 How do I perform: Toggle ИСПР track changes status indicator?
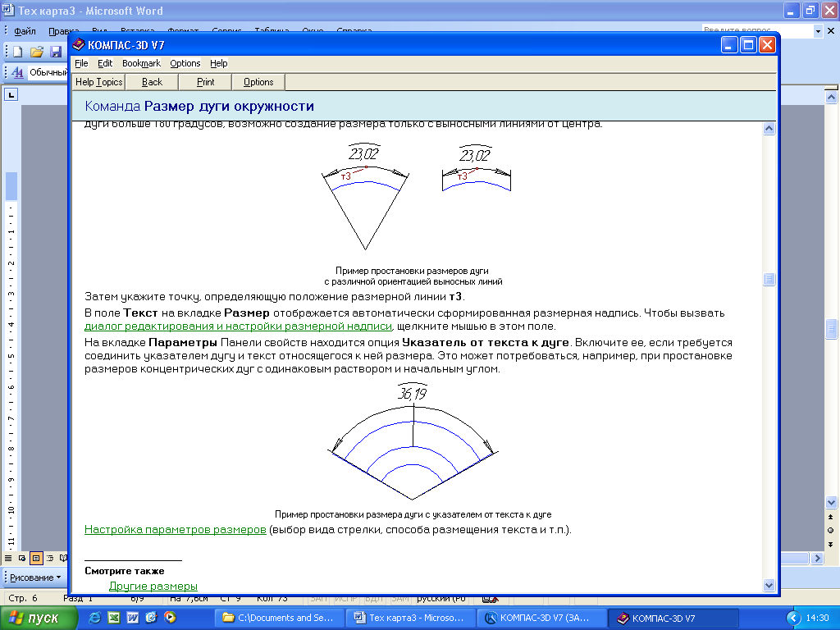point(345,598)
